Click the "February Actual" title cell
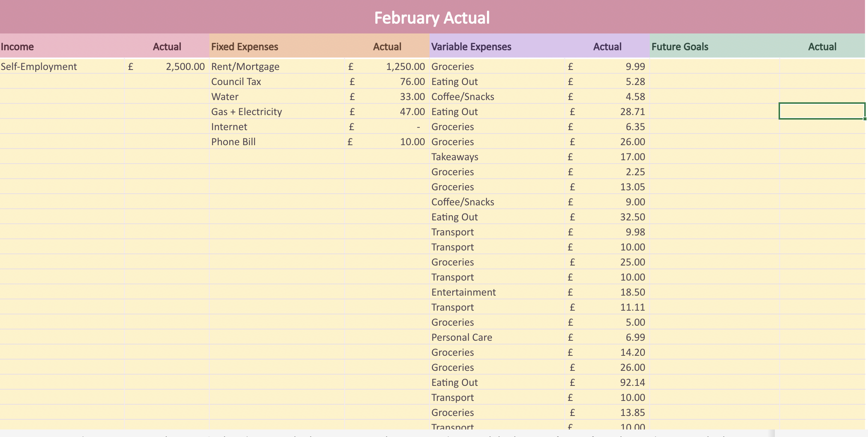This screenshot has width=868, height=437. pos(432,17)
